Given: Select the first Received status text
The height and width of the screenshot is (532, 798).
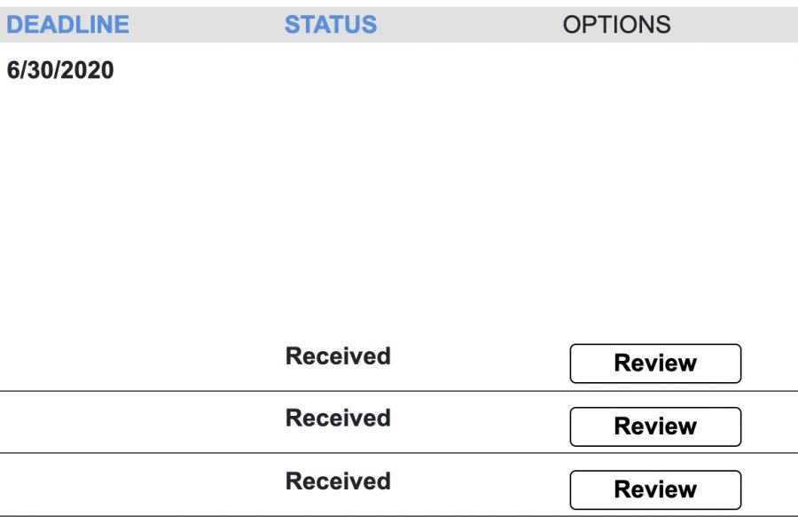Looking at the screenshot, I should (x=338, y=356).
